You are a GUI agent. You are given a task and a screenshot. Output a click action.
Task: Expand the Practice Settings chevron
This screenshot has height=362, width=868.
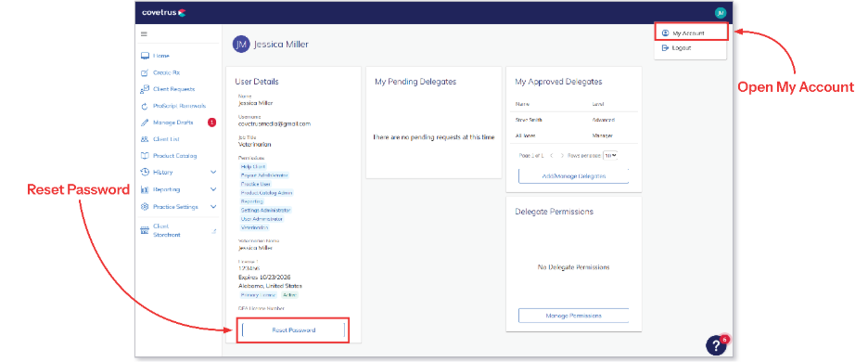(x=213, y=207)
